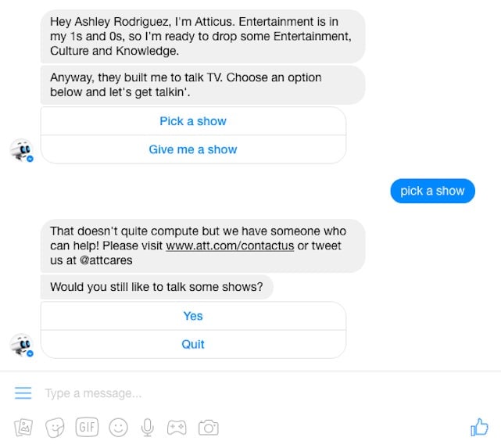This screenshot has height=448, width=501.
Task: Click the "Would you still like to talk" message
Action: click(x=156, y=287)
